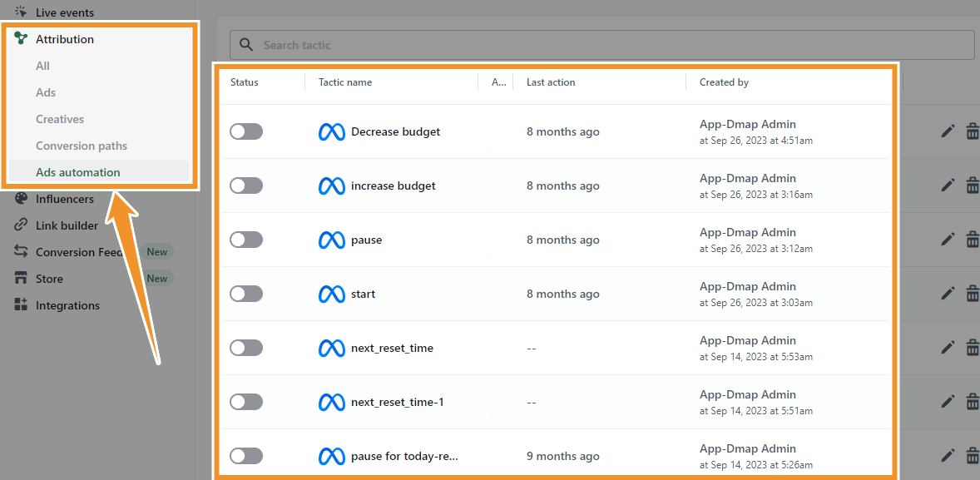Open the Live events page
Screen dimensions: 980x480
[x=64, y=12]
